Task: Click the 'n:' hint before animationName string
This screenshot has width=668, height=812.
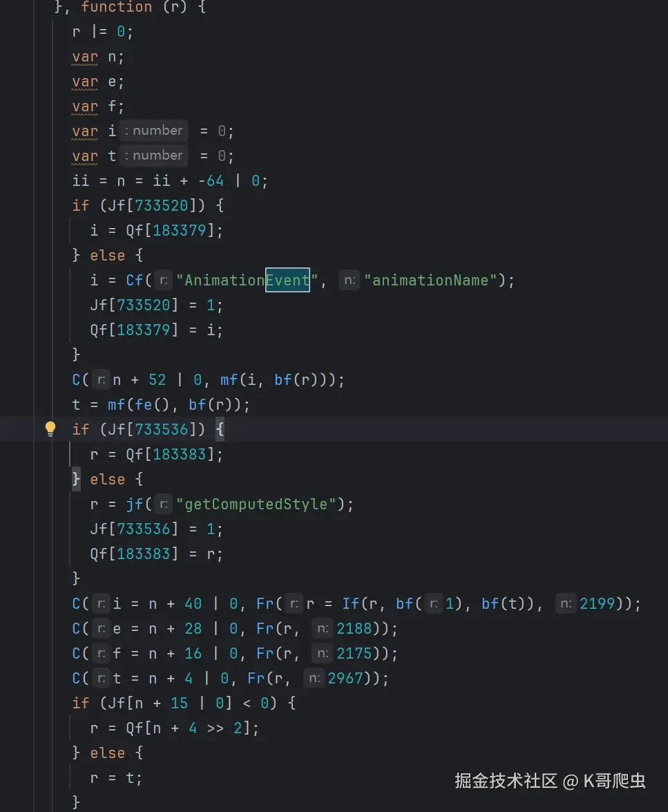Action: click(349, 280)
